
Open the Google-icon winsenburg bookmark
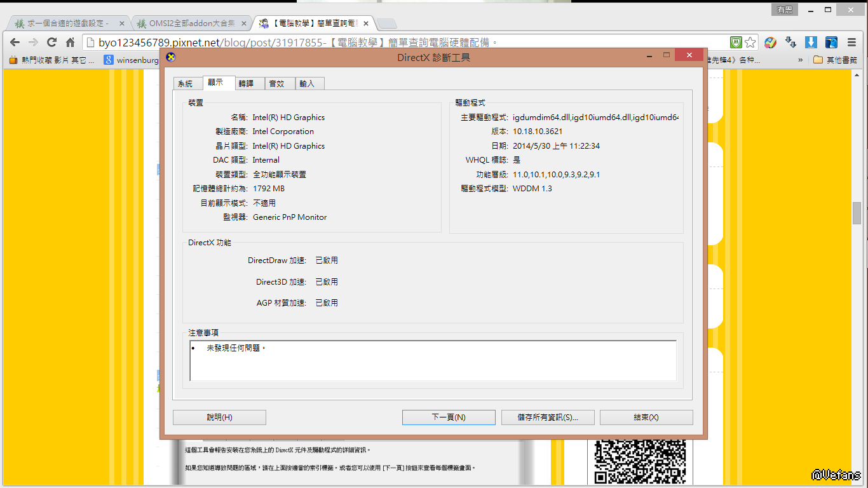[131, 60]
